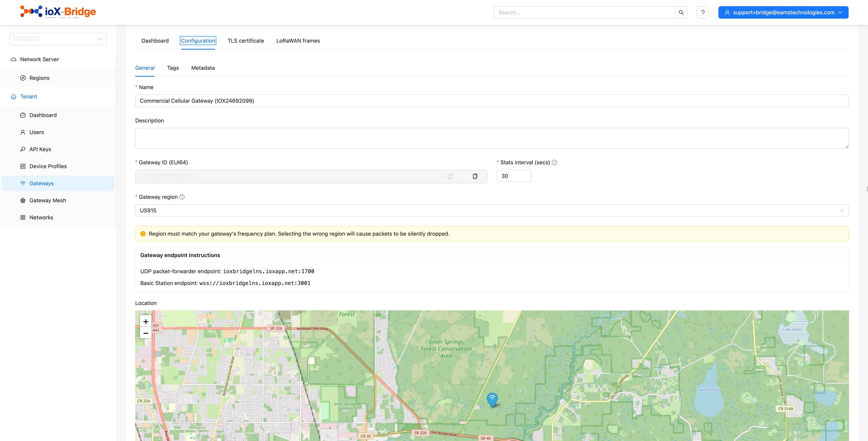Image resolution: width=868 pixels, height=441 pixels.
Task: Click the ioX-Bridge logo
Action: pos(58,12)
